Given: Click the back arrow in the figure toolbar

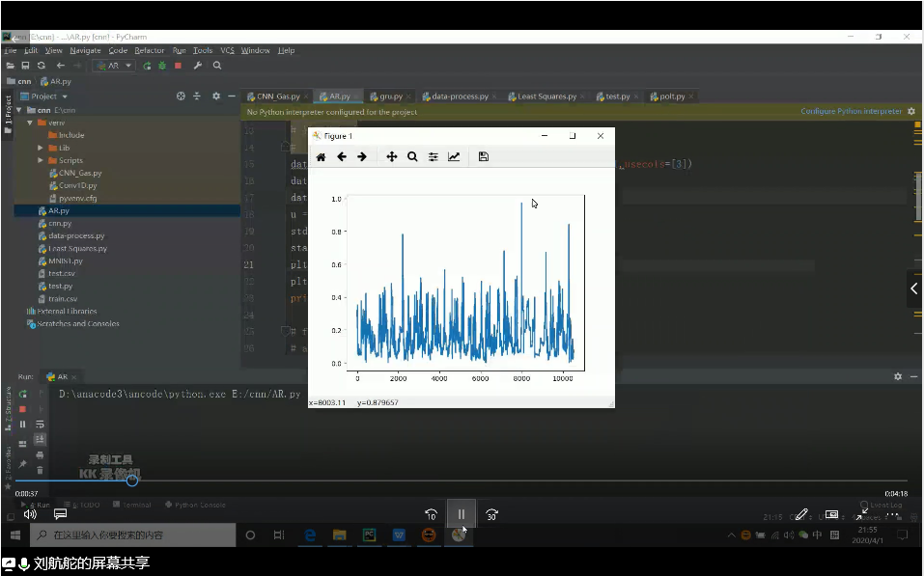Looking at the screenshot, I should (342, 157).
